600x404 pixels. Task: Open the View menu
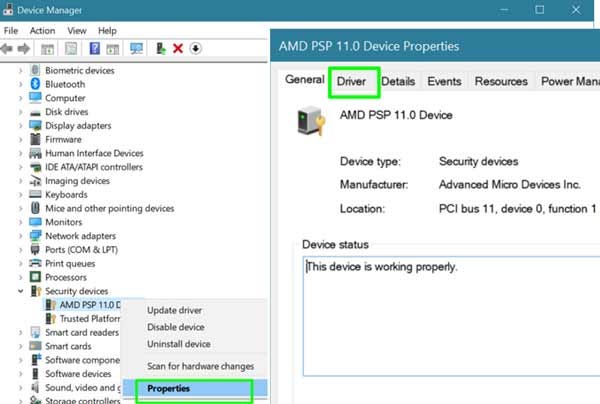point(77,31)
